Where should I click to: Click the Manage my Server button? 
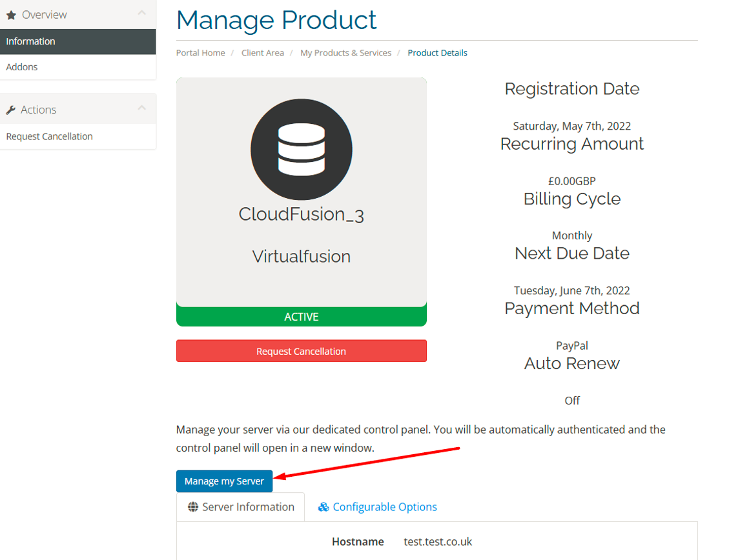point(224,481)
